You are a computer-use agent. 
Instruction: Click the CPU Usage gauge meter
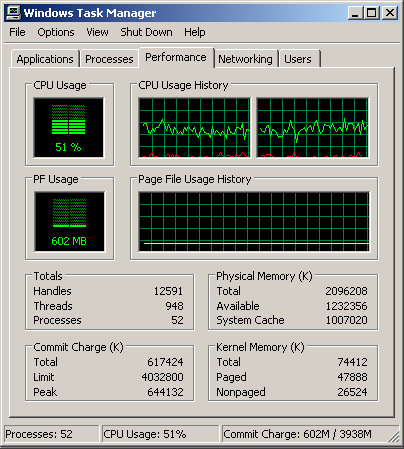[x=69, y=128]
